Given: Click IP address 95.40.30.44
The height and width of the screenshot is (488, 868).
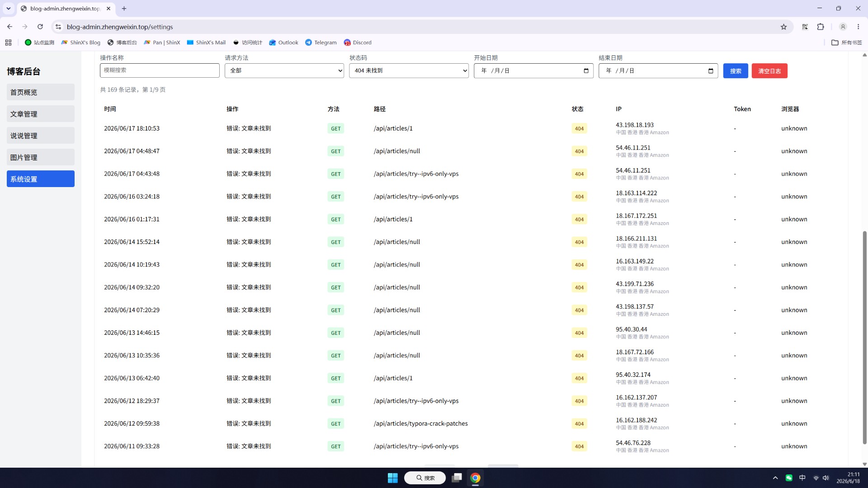Looking at the screenshot, I should pyautogui.click(x=631, y=329).
